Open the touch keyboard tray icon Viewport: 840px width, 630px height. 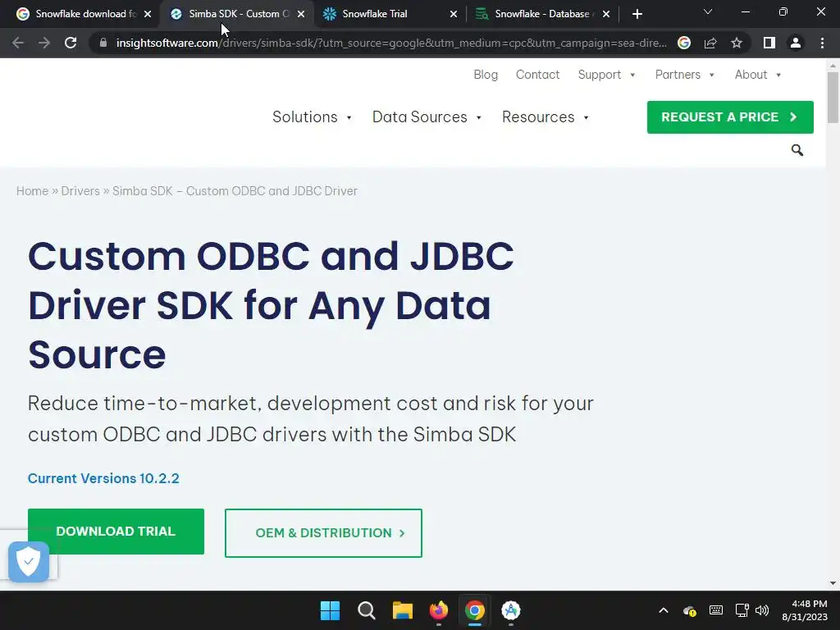(715, 610)
